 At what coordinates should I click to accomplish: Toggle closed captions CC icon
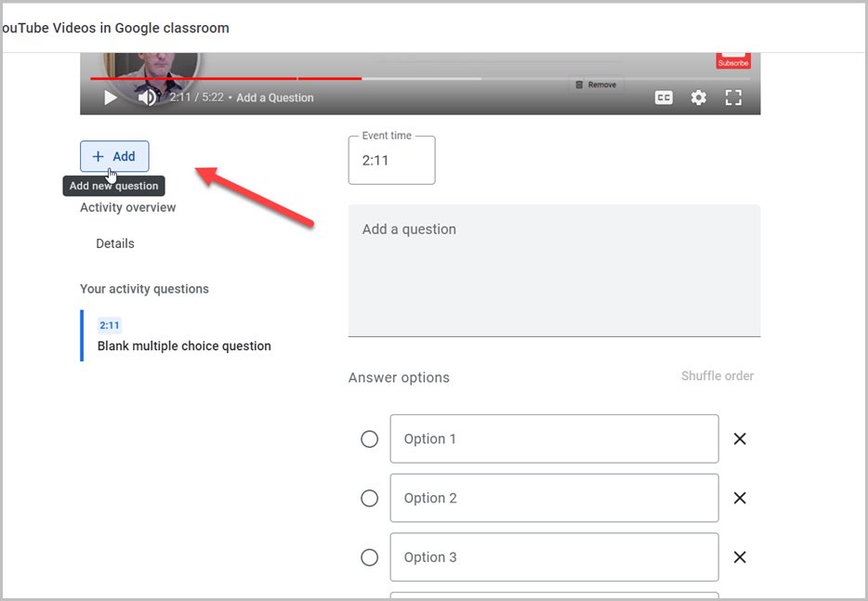tap(664, 98)
